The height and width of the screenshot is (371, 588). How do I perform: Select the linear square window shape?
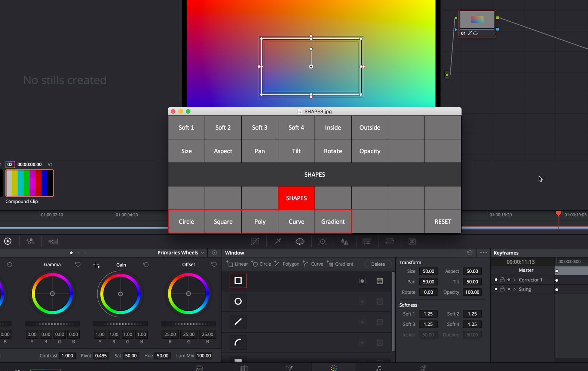tap(238, 281)
